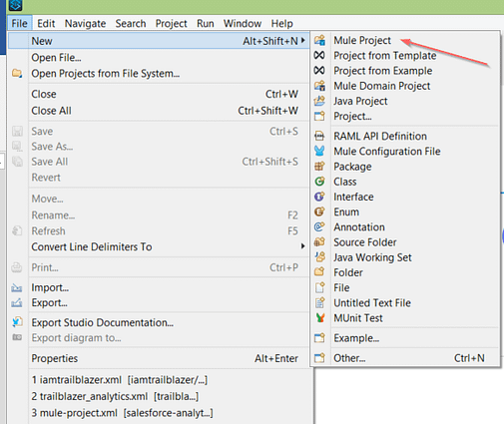The height and width of the screenshot is (424, 504).
Task: Click the green Class icon
Action: (x=319, y=182)
